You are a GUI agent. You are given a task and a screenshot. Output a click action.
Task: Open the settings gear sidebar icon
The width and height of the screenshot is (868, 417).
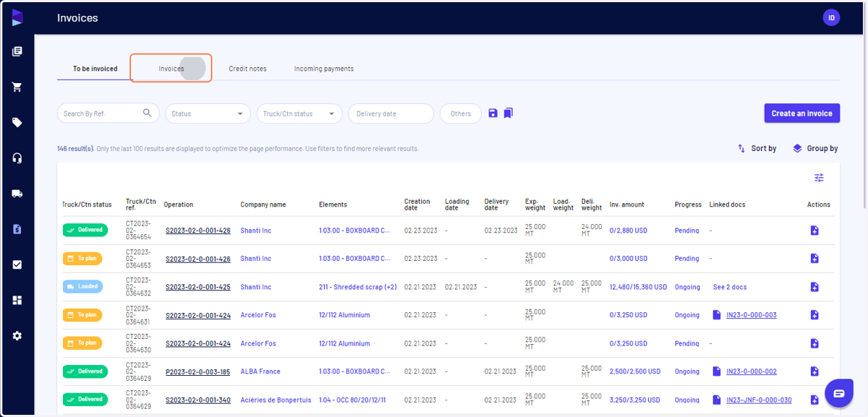coord(17,336)
